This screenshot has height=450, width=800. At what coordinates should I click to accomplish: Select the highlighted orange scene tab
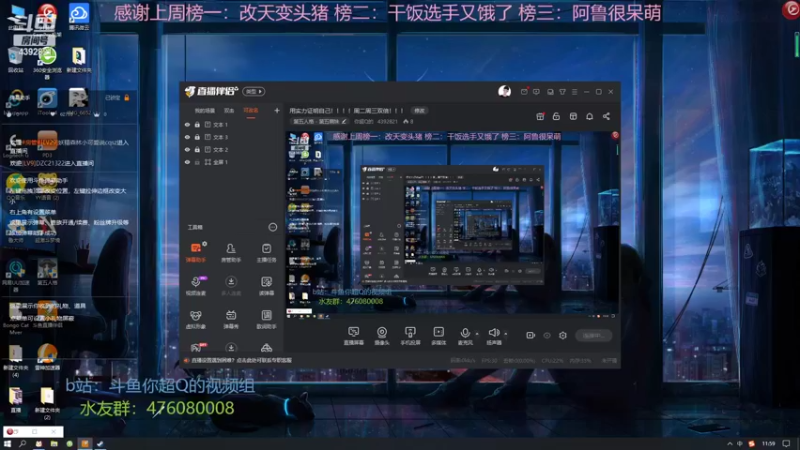(x=251, y=111)
